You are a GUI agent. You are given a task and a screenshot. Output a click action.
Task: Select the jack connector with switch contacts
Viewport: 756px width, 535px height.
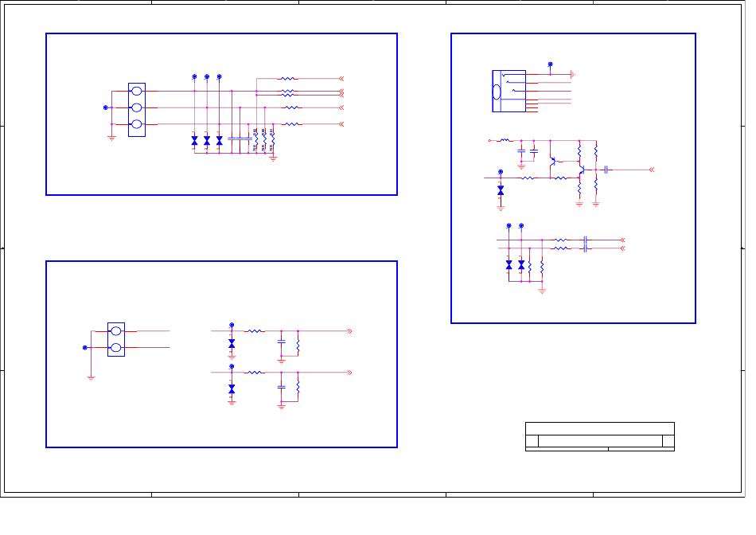point(509,92)
